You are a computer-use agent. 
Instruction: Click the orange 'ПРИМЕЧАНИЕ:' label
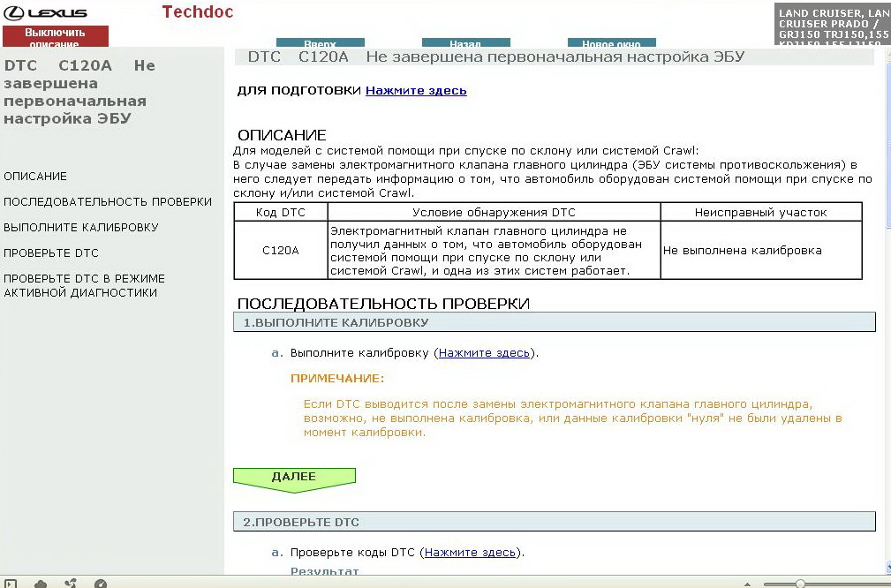click(x=337, y=379)
